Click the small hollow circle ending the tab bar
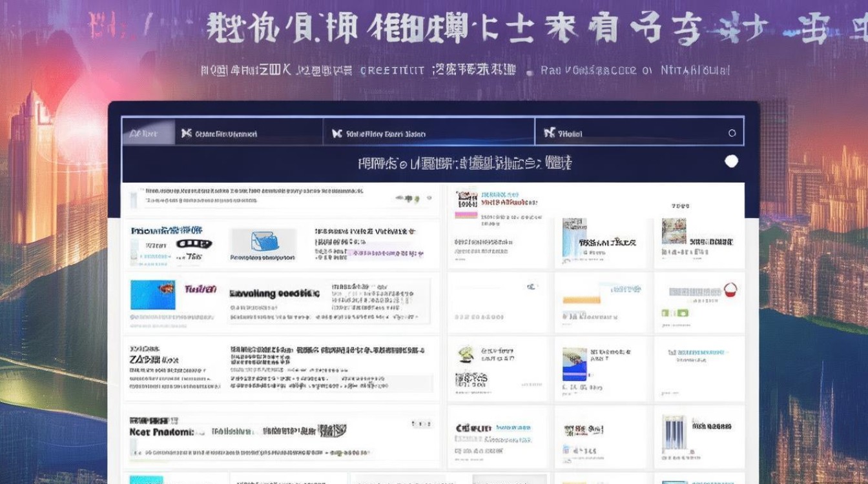The height and width of the screenshot is (484, 868). click(732, 133)
